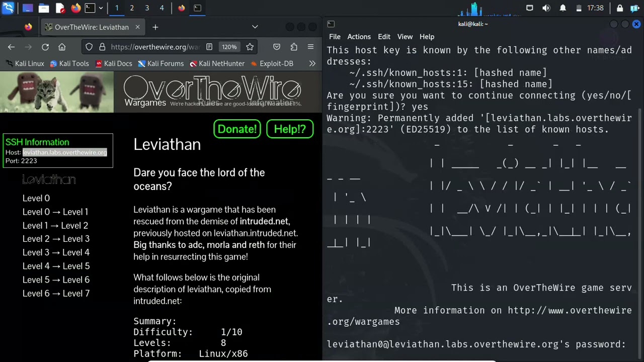Reload the current page
This screenshot has width=644, height=362.
pyautogui.click(x=45, y=47)
